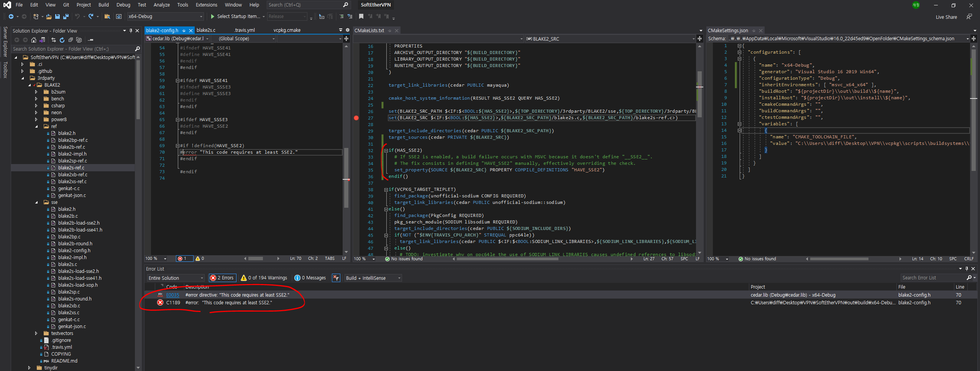Click the Undo arrow icon
The height and width of the screenshot is (371, 980).
(78, 16)
